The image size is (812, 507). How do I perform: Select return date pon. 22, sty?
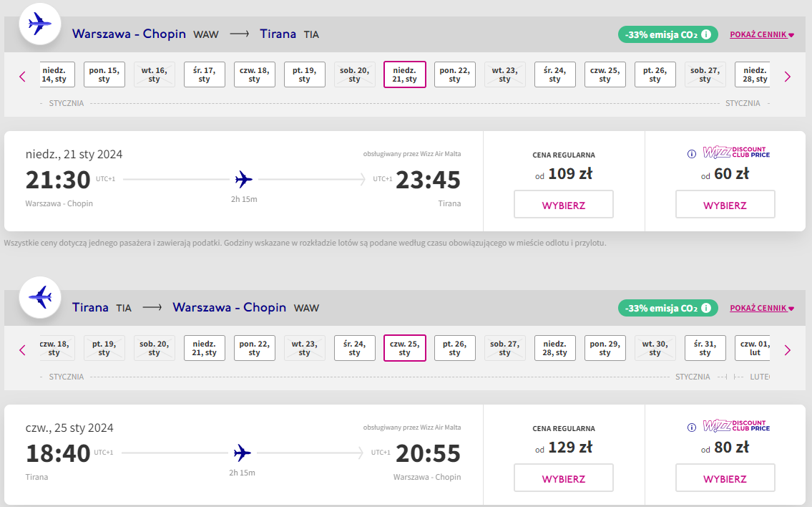click(254, 348)
